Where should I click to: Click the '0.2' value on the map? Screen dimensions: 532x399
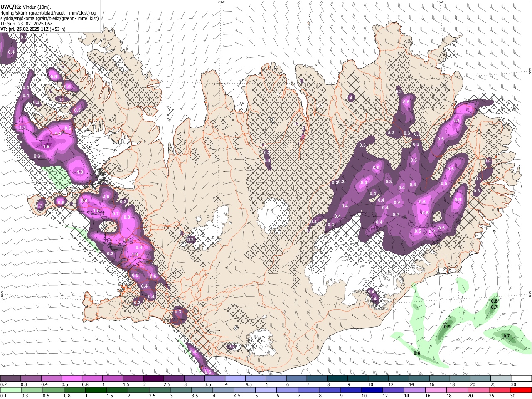390,133
